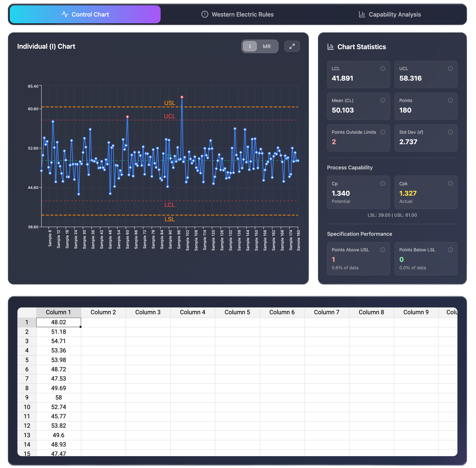Click the LCL value 41.891

click(342, 79)
